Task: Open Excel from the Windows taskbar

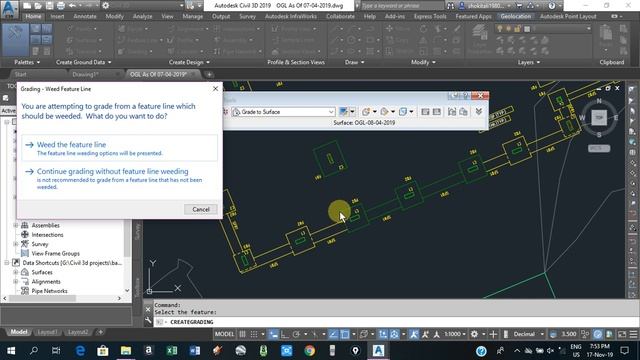Action: (172, 351)
